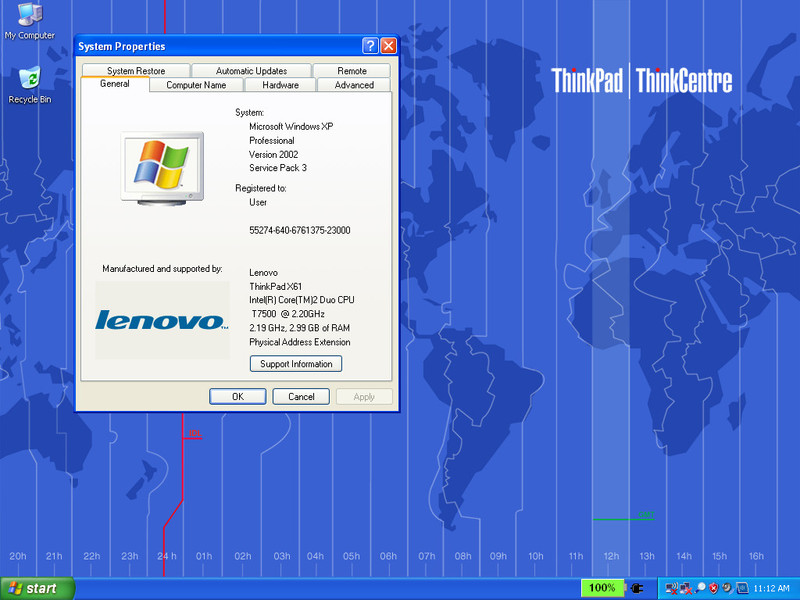800x600 pixels.
Task: Click the Lenovo logo image
Action: (162, 320)
